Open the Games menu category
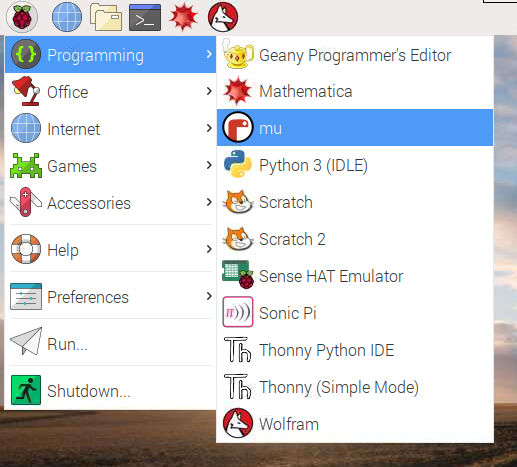The height and width of the screenshot is (467, 517). point(110,165)
